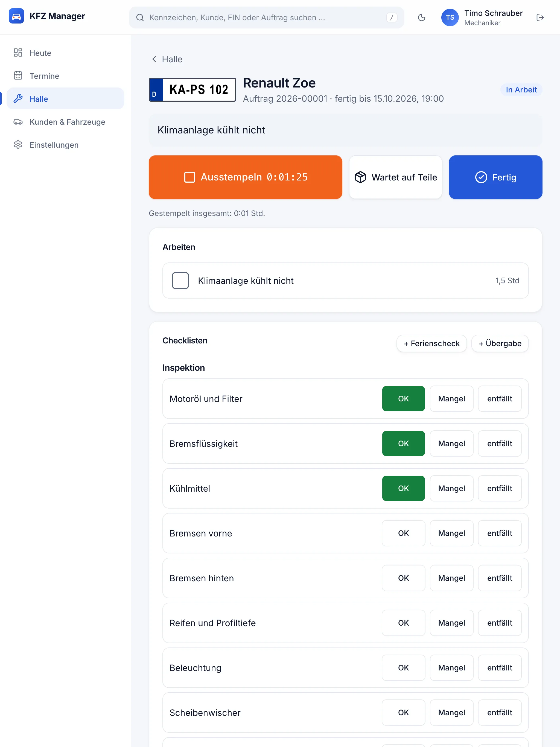Screen dimensions: 560x747
Task: Click the back chevron next to Halle
Action: pos(154,59)
